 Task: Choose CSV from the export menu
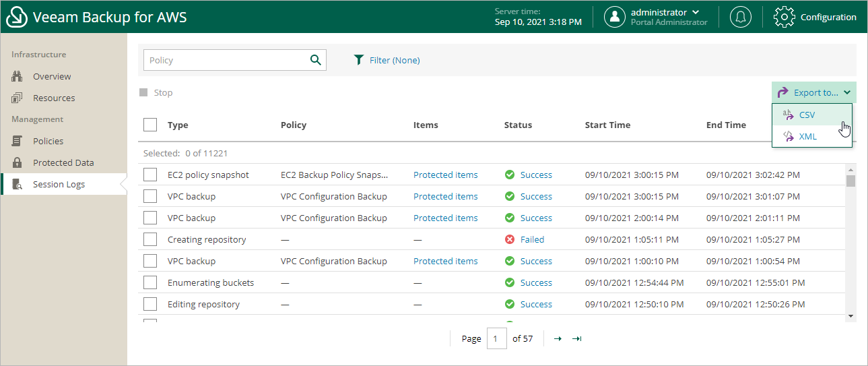tap(807, 115)
